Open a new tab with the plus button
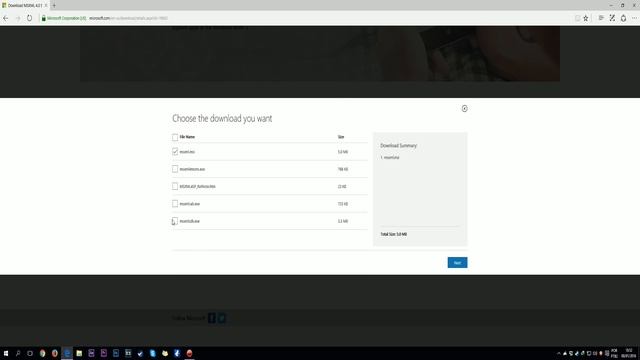The image size is (640, 360). coord(54,5)
